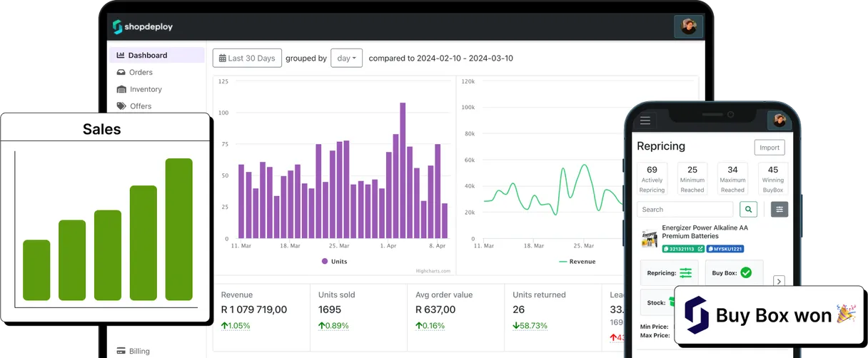Click the "Repricing" heading on the phone
Image resolution: width=868 pixels, height=358 pixels.
661,146
